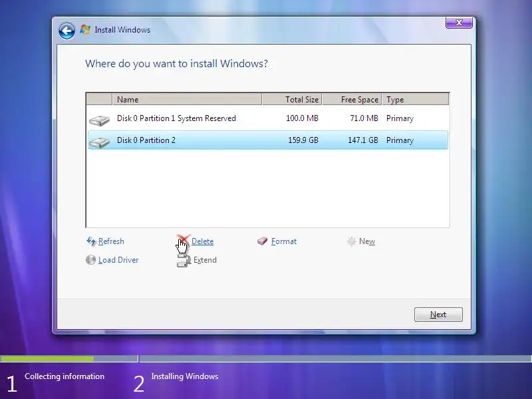Sort by the Free Space column header
This screenshot has width=532, height=399.
click(352, 99)
